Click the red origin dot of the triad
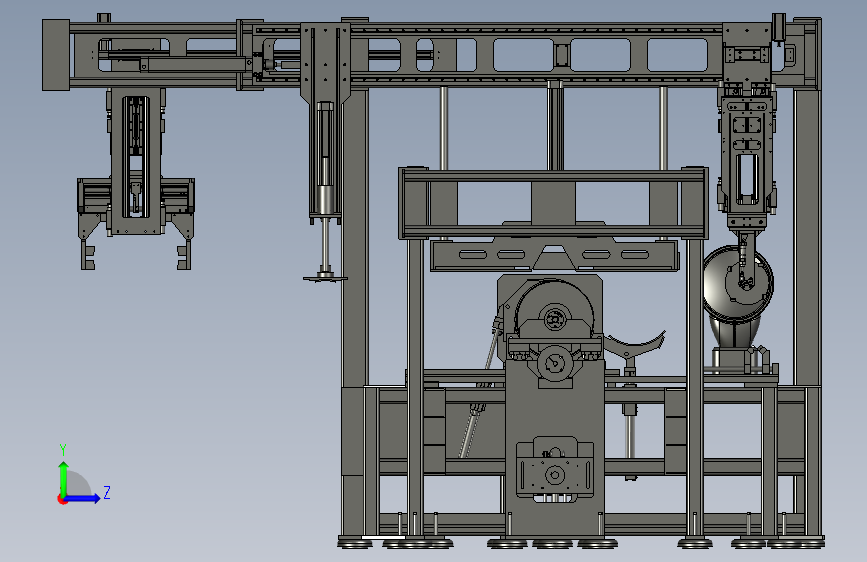This screenshot has width=867, height=562. pyautogui.click(x=61, y=499)
